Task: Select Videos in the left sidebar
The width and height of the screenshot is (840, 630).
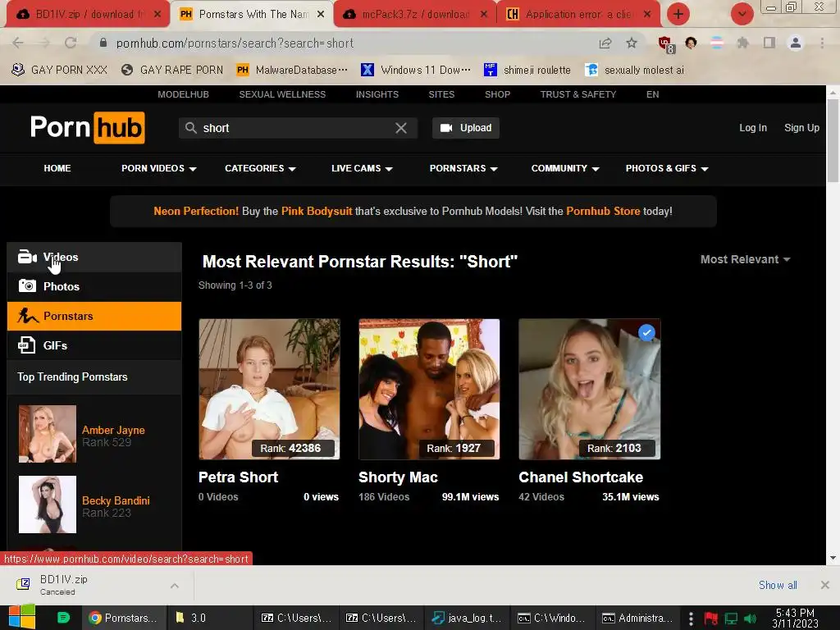Action: coord(94,257)
